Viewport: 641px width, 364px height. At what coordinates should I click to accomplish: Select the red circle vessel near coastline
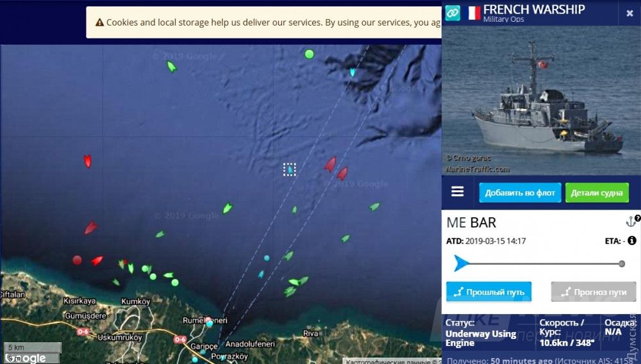coord(77,260)
